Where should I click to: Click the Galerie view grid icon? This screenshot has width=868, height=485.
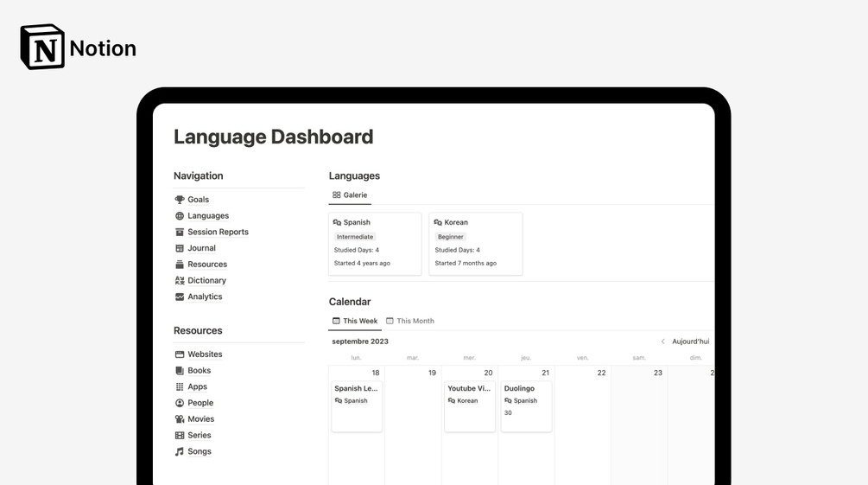[336, 195]
